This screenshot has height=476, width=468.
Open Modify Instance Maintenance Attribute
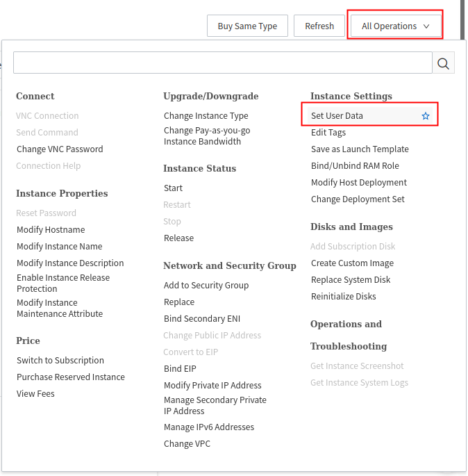(x=60, y=308)
